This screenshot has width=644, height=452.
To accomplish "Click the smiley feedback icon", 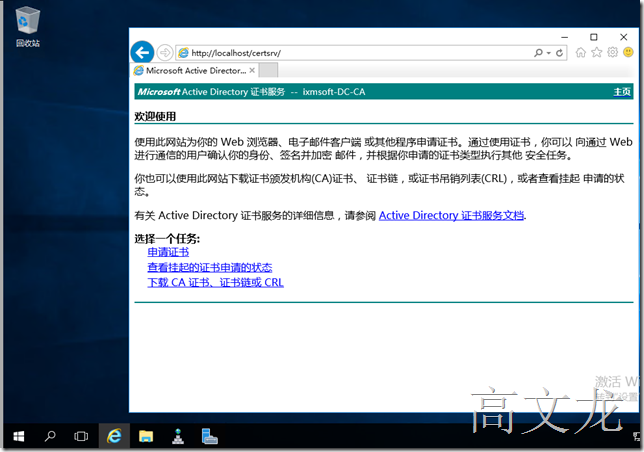I will (x=628, y=52).
